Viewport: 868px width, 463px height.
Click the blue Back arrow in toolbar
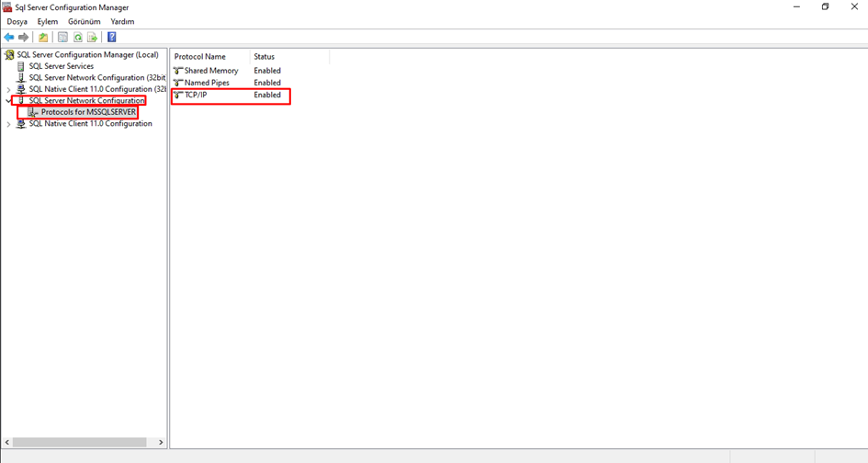(9, 37)
